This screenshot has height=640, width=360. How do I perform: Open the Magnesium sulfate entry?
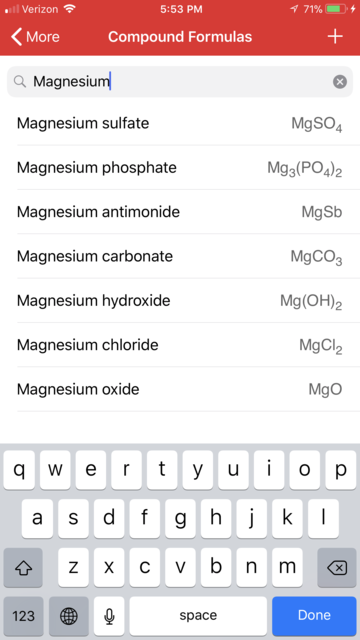(x=180, y=123)
